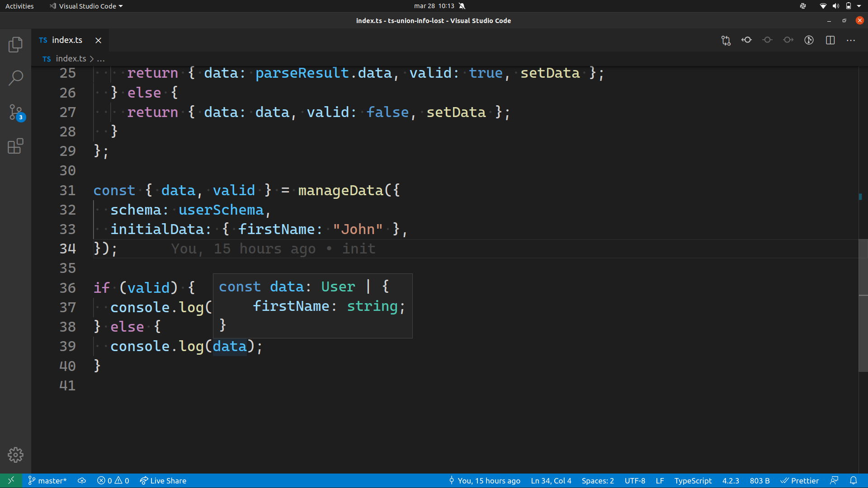Open the Manage gear settings menu
Viewport: 868px width, 488px height.
(15, 455)
